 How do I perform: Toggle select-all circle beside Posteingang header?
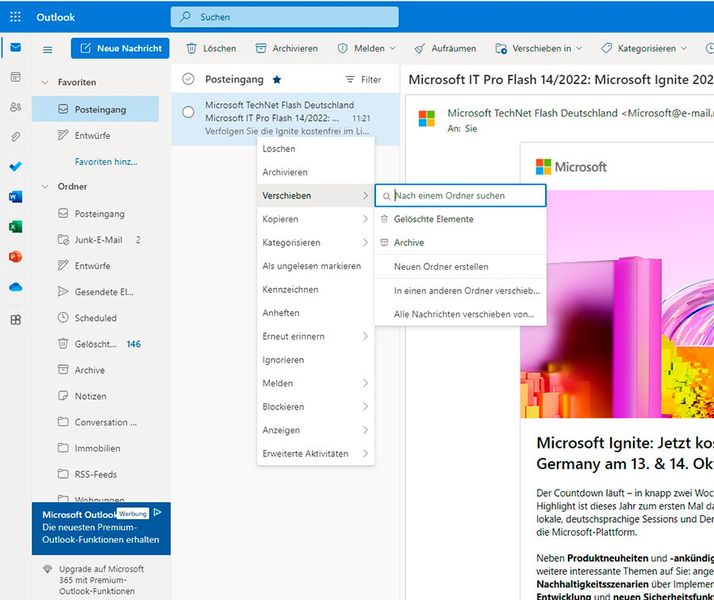(188, 79)
